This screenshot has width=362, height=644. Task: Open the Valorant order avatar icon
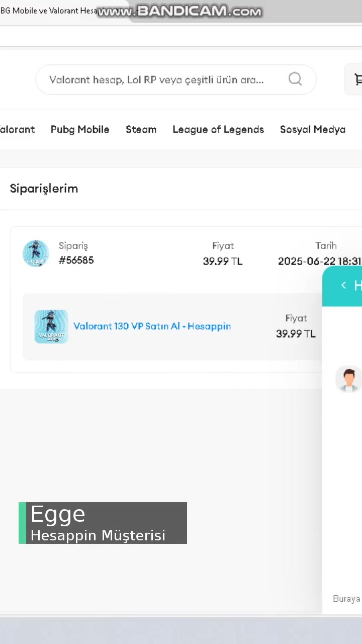(35, 253)
